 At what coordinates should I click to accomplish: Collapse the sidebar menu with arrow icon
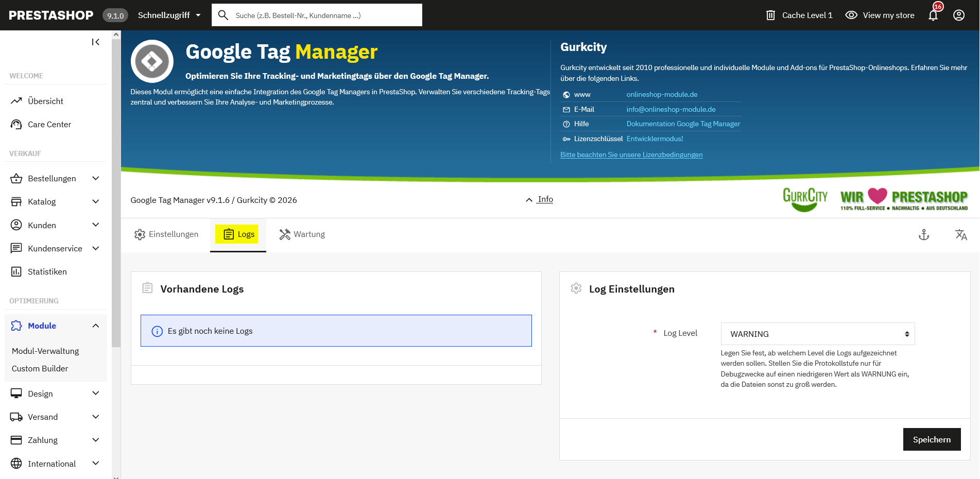95,42
